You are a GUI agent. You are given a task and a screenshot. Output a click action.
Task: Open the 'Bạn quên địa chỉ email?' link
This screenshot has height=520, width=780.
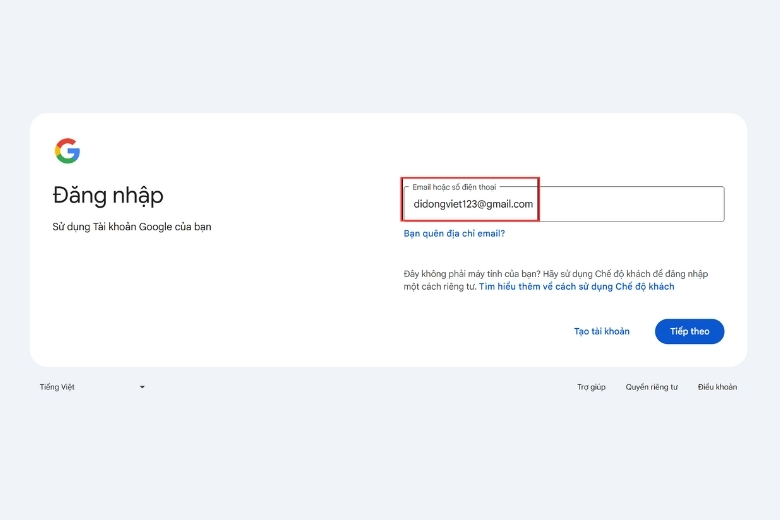(454, 233)
